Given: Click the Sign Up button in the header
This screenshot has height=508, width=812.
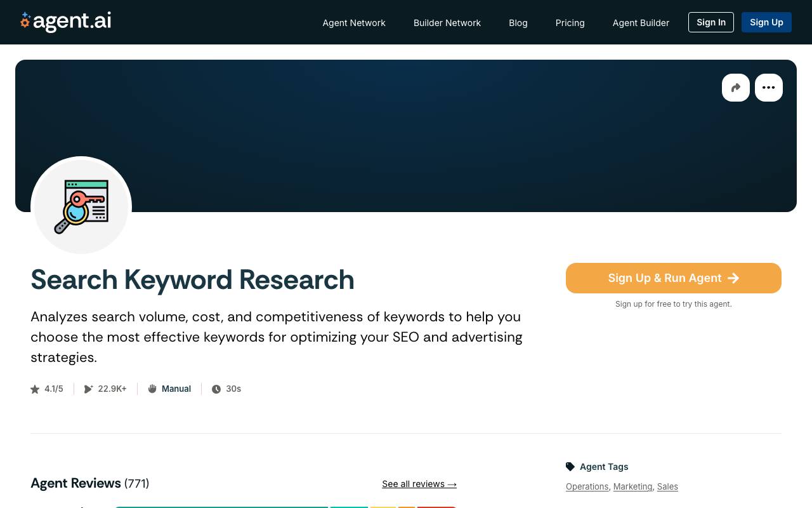Looking at the screenshot, I should [x=766, y=22].
